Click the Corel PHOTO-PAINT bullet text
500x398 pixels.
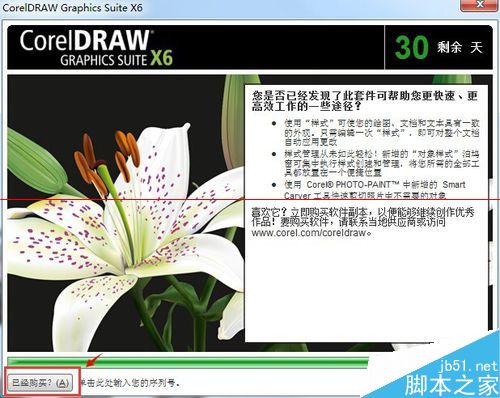point(374,190)
